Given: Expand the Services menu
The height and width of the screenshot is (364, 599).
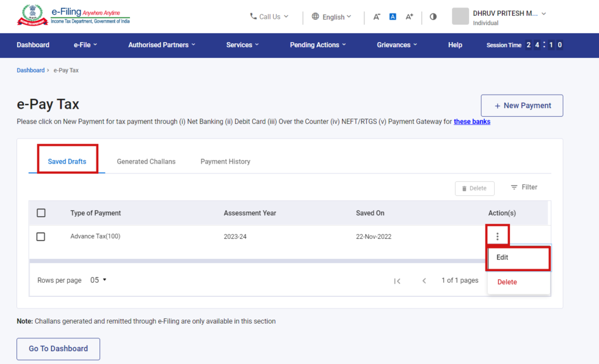Looking at the screenshot, I should click(x=242, y=45).
